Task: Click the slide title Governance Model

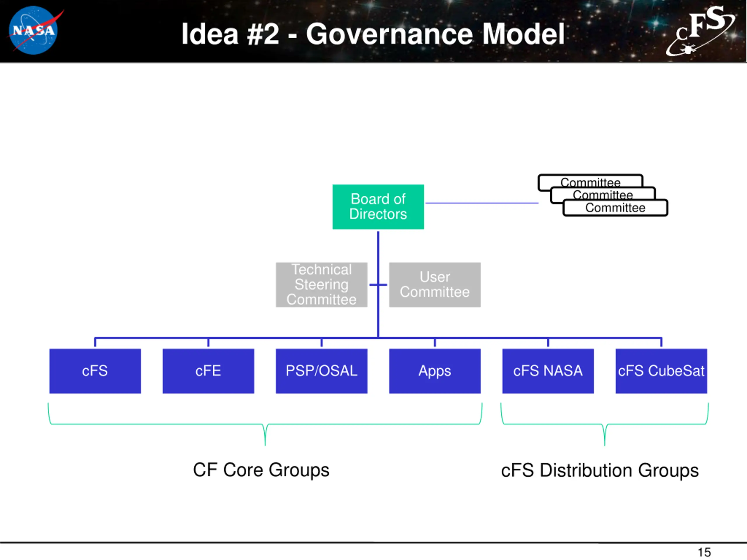Action: [x=373, y=34]
